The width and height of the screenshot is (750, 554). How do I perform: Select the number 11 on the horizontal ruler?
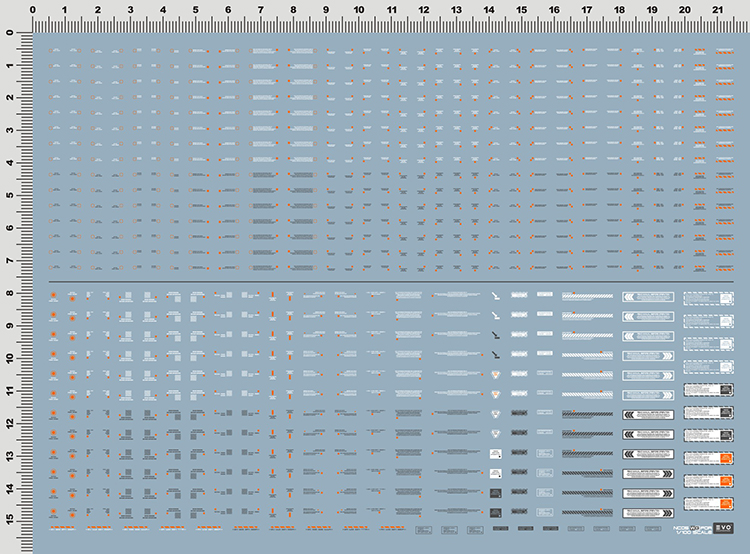pyautogui.click(x=392, y=10)
